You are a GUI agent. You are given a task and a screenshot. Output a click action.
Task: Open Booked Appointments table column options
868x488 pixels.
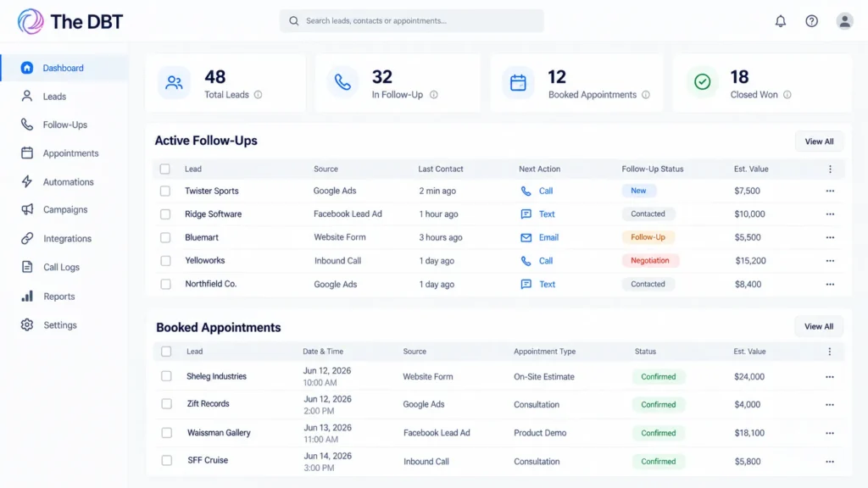829,352
